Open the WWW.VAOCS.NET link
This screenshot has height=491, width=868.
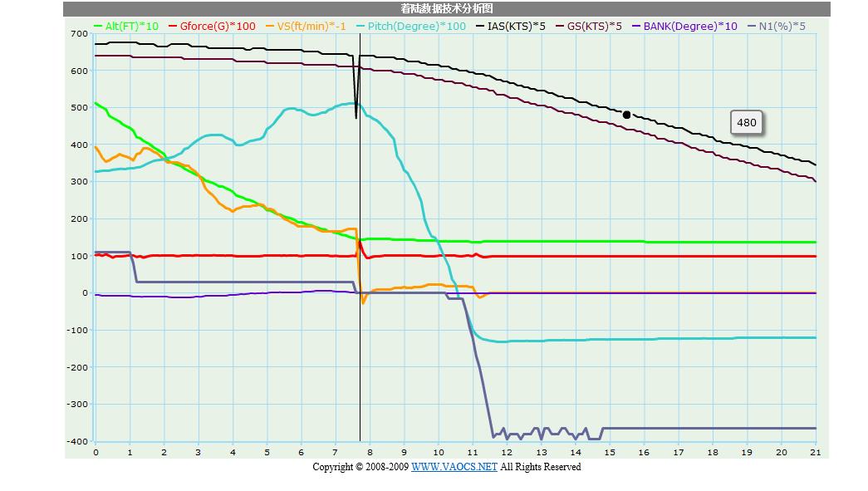[x=454, y=467]
